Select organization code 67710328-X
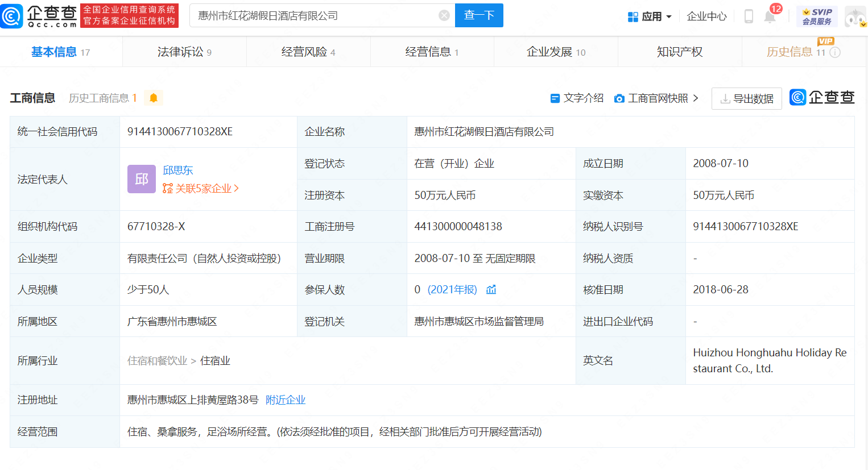This screenshot has height=470, width=868. [156, 226]
